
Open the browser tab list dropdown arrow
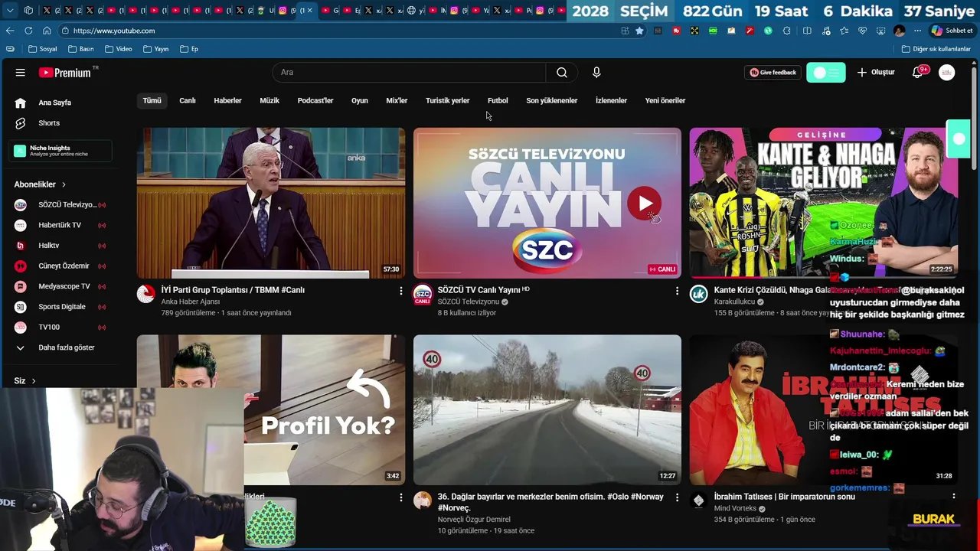tap(10, 11)
